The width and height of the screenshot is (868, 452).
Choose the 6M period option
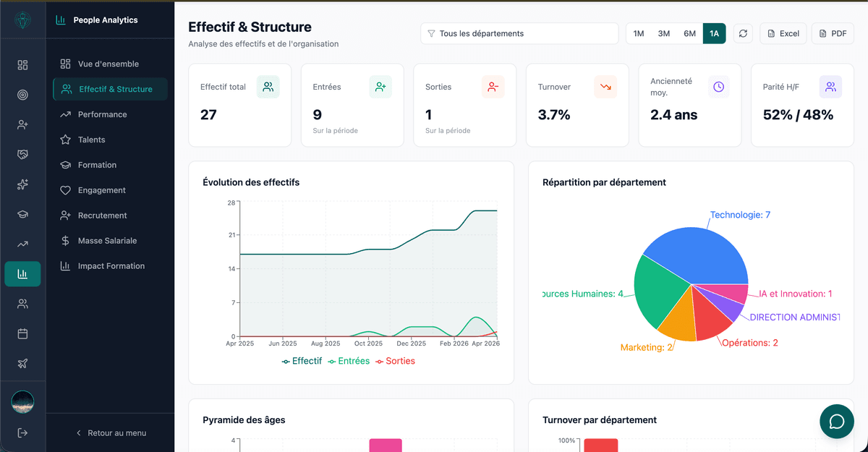click(689, 33)
